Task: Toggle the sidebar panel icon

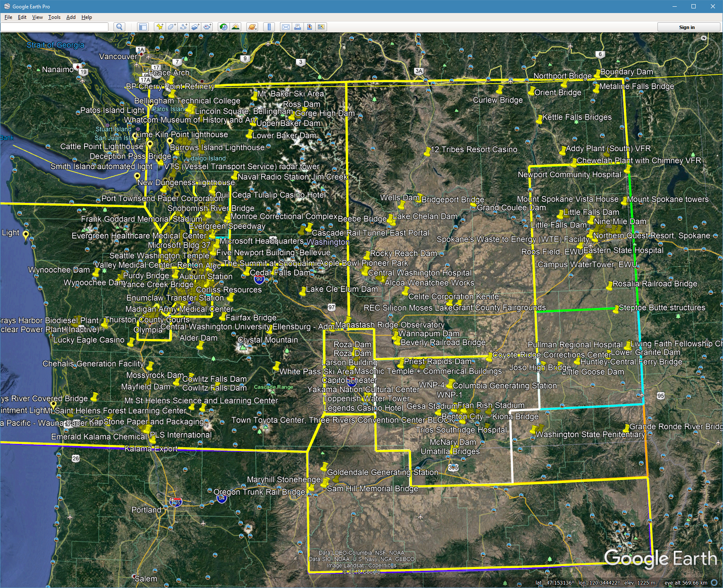Action: (x=143, y=27)
